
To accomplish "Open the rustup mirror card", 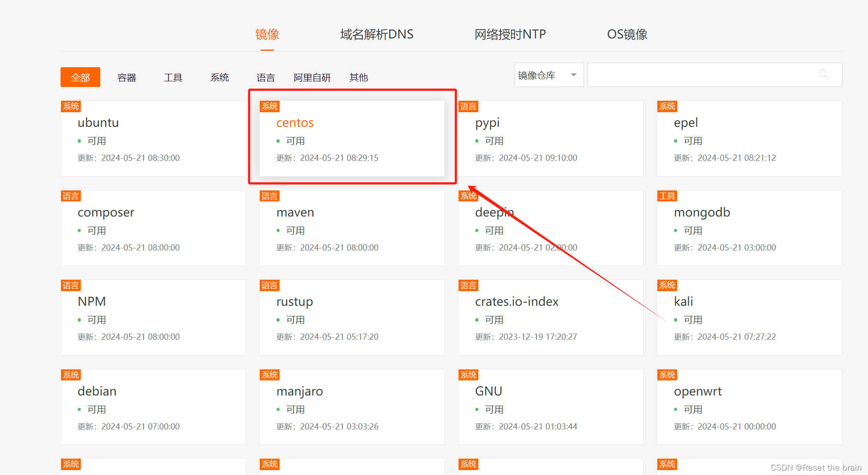I will click(x=352, y=318).
